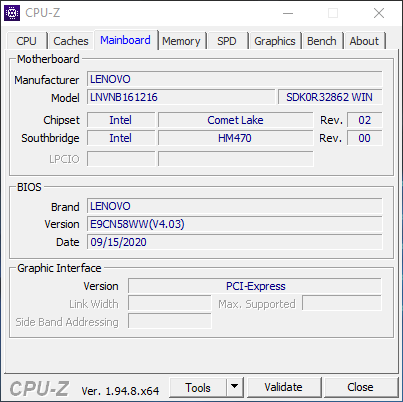
Task: Select the Mainboard tab
Action: (125, 40)
